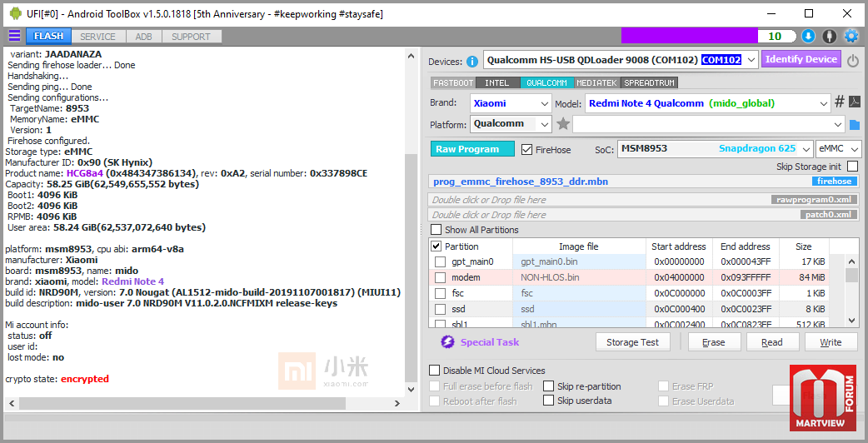Screen dimensions: 868x443
Task: Check the modem partition checkbox
Action: [x=440, y=277]
